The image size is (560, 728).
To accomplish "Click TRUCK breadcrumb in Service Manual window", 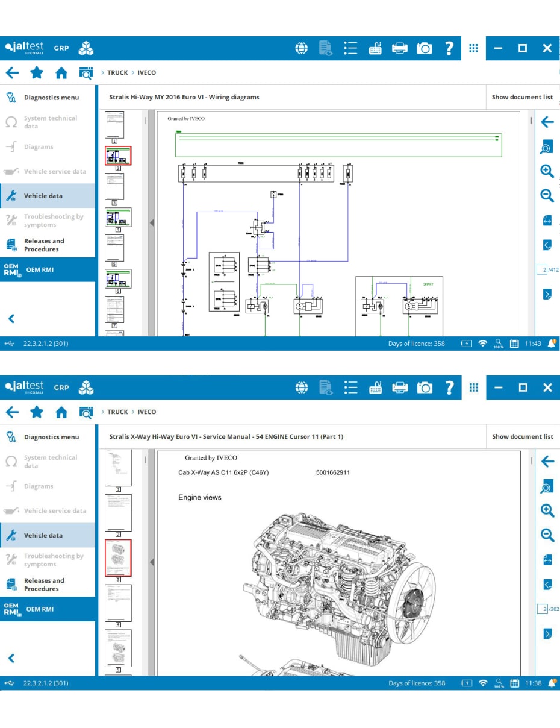I will (x=117, y=412).
